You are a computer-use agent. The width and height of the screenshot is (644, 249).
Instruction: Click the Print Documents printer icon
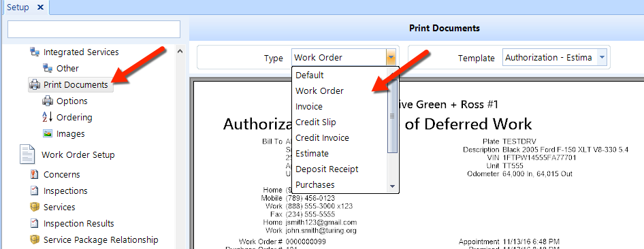[35, 85]
